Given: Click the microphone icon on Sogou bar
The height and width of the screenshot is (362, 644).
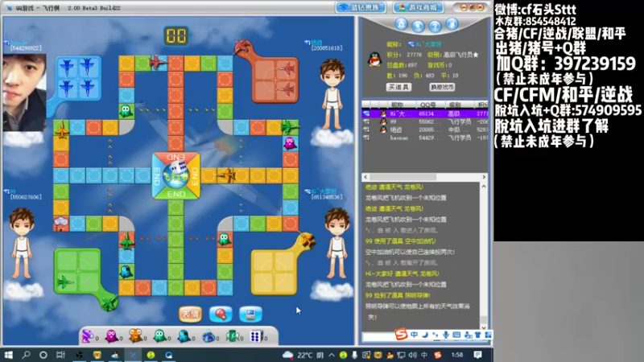Looking at the screenshot, I should pyautogui.click(x=446, y=335).
